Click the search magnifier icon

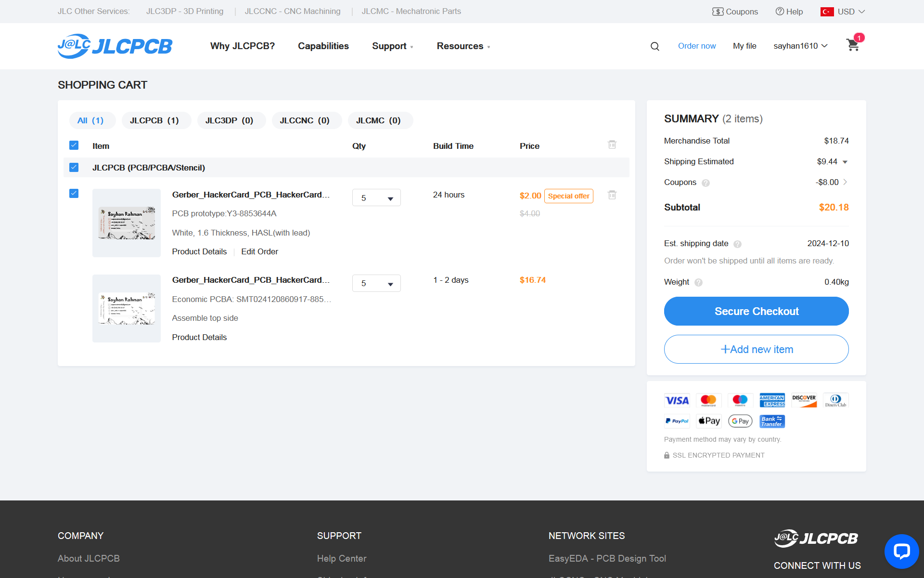pyautogui.click(x=654, y=46)
